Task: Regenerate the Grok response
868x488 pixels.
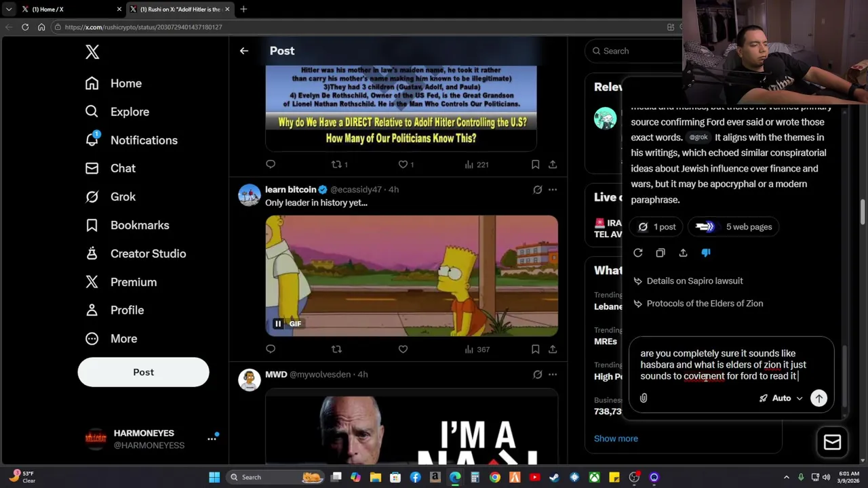Action: pos(638,253)
